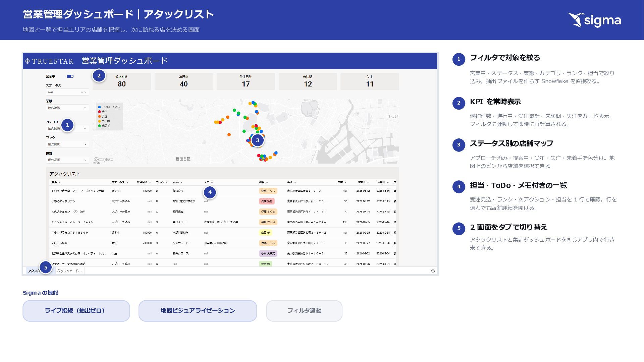Toggle the 営業中 switch

click(70, 76)
